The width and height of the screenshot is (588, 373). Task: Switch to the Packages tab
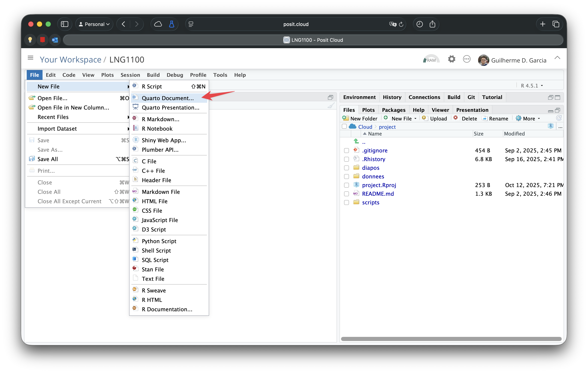[x=393, y=110]
